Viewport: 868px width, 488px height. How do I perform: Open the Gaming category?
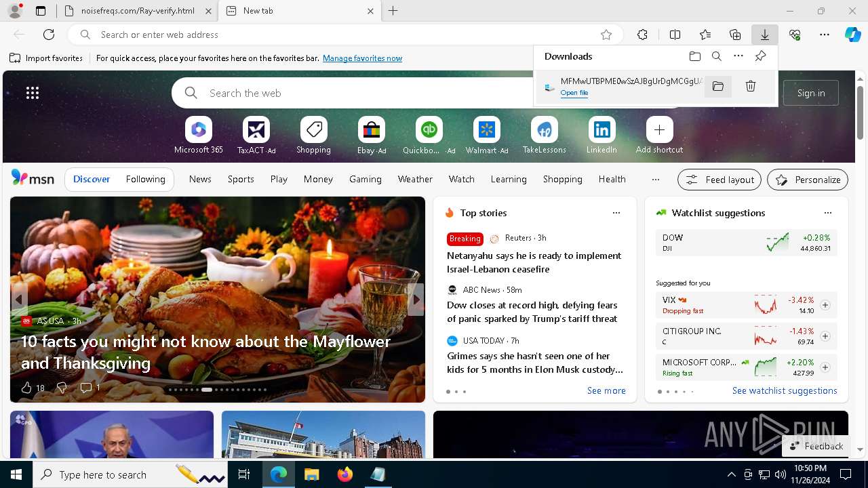pos(366,179)
